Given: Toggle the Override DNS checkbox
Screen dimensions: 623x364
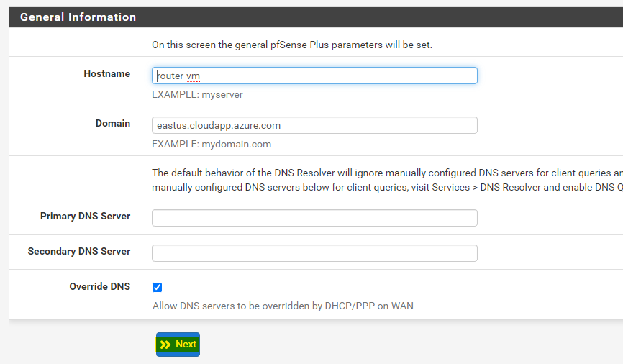Looking at the screenshot, I should tap(158, 287).
